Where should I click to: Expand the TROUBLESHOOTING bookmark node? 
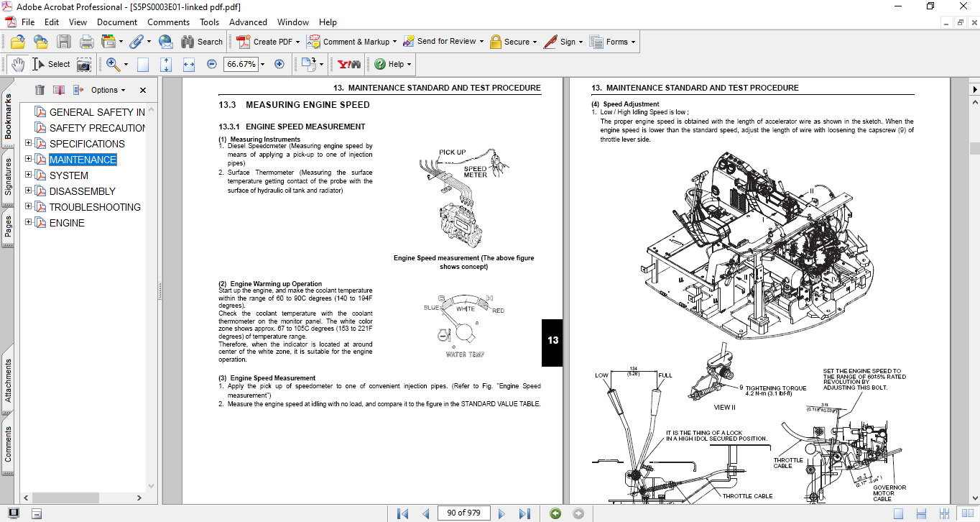pos(29,206)
